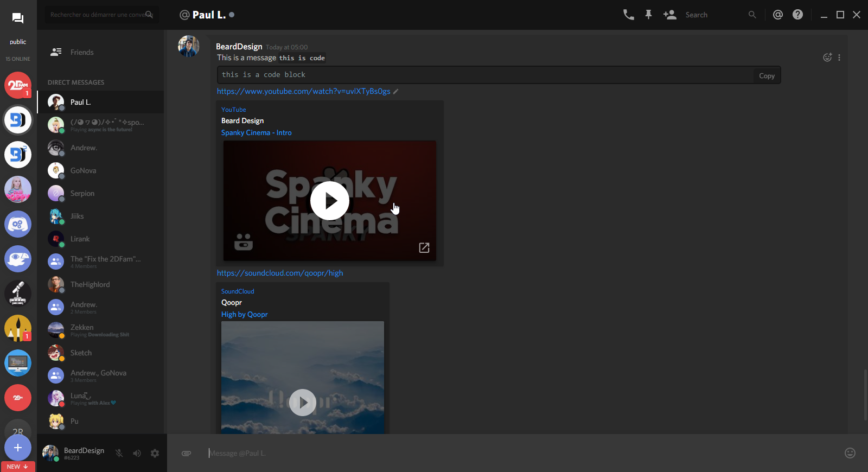Click BeardDesign's message avatar
The image size is (868, 472).
189,47
